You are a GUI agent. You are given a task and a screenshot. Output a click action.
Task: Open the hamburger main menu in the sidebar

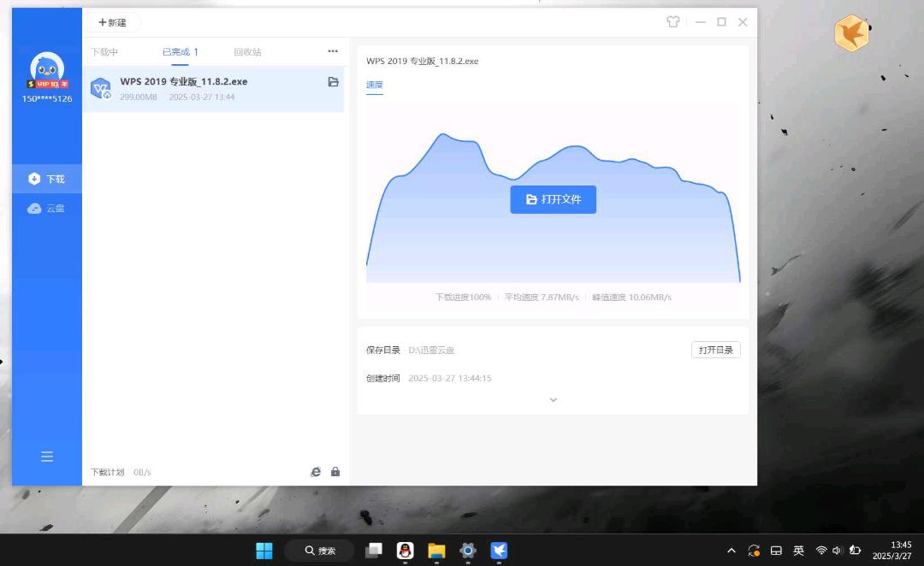tap(47, 457)
